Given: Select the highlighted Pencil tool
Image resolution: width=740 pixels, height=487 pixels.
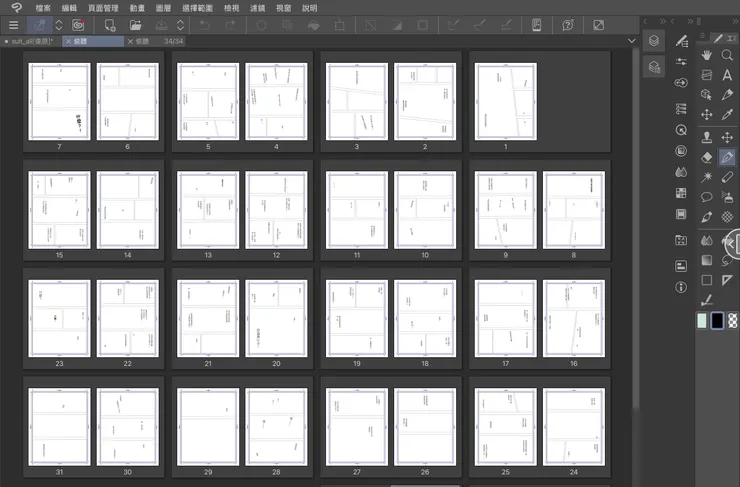Looking at the screenshot, I should (x=727, y=157).
